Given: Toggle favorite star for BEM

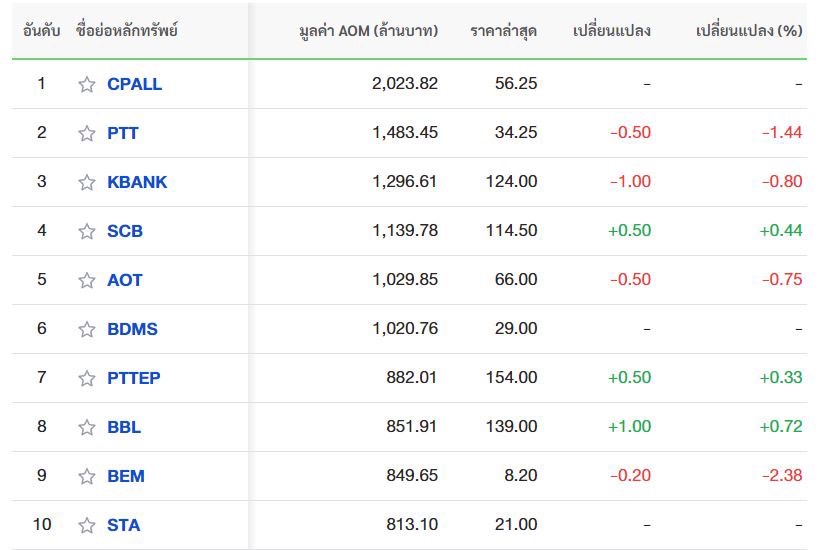Looking at the screenshot, I should [x=86, y=476].
